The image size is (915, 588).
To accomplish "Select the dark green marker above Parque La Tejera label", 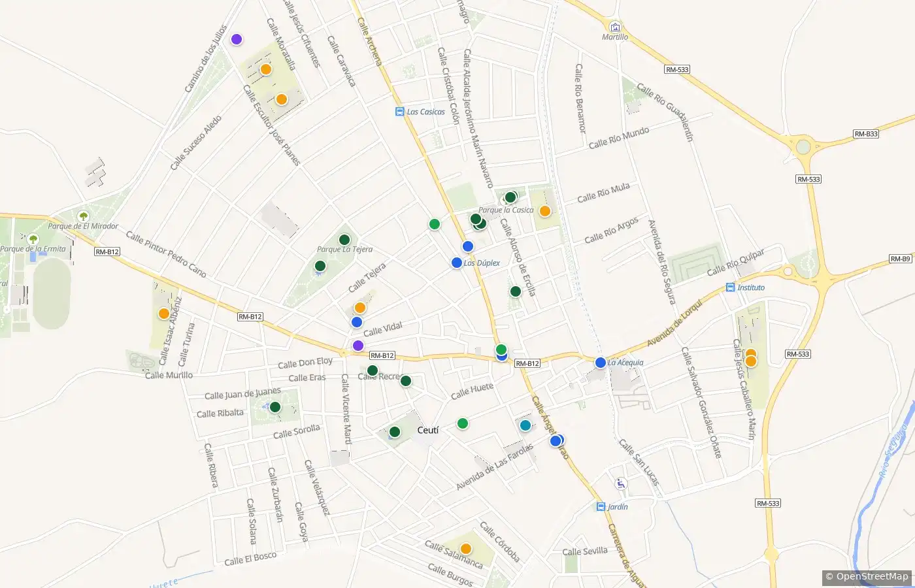I will point(344,240).
